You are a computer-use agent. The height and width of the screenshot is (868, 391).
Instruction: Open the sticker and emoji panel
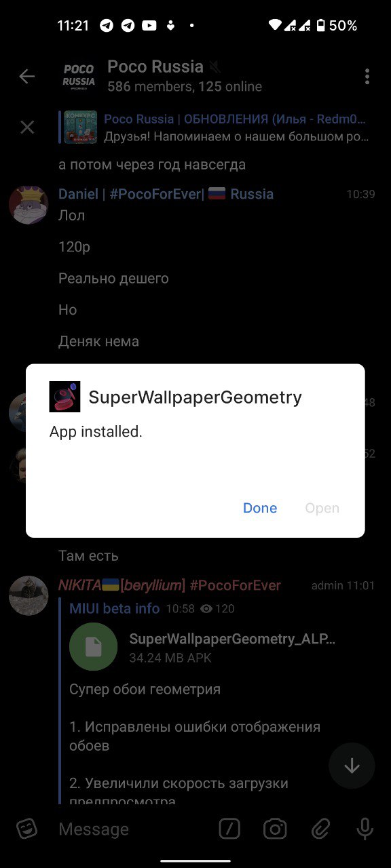click(26, 829)
